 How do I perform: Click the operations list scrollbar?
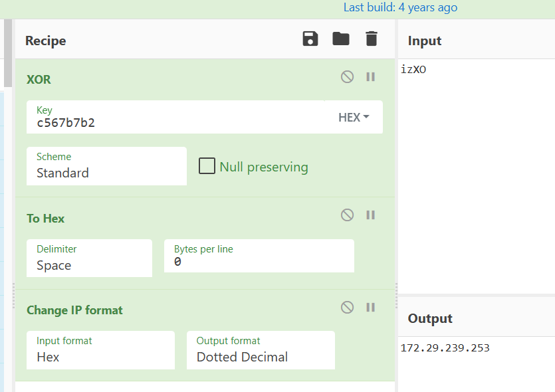(8, 53)
